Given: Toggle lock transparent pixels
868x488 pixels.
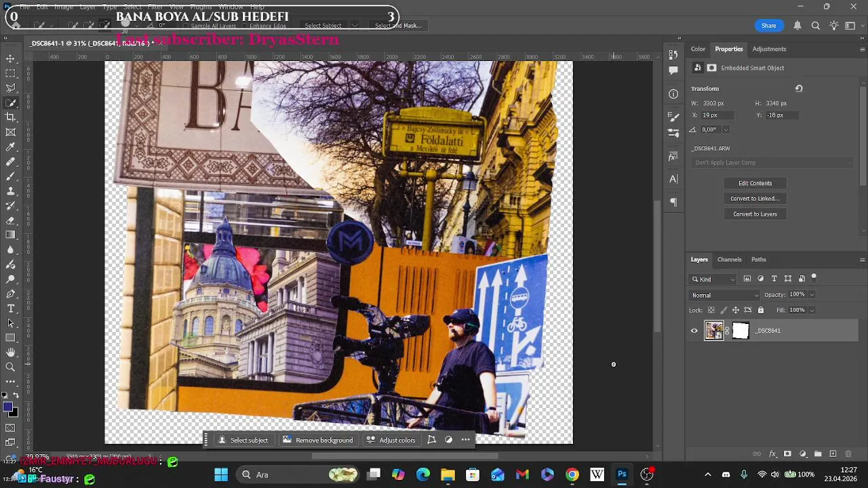Looking at the screenshot, I should 711,310.
